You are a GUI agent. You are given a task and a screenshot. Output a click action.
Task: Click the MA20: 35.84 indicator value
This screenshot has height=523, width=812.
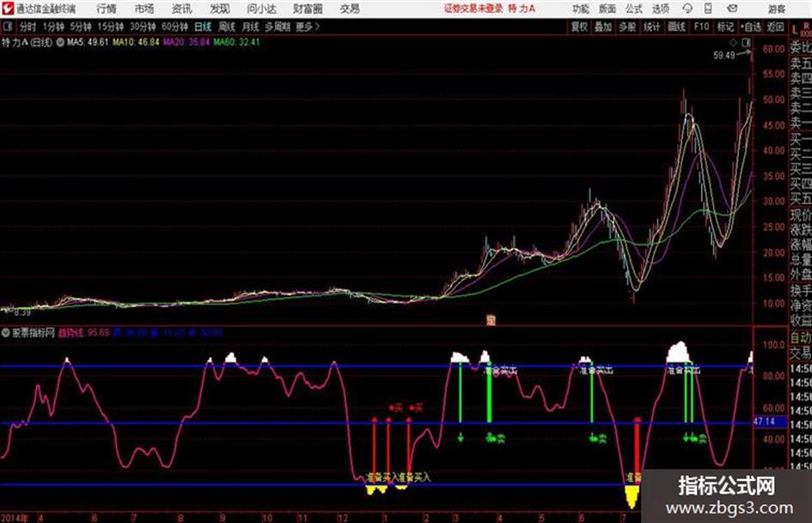[186, 42]
